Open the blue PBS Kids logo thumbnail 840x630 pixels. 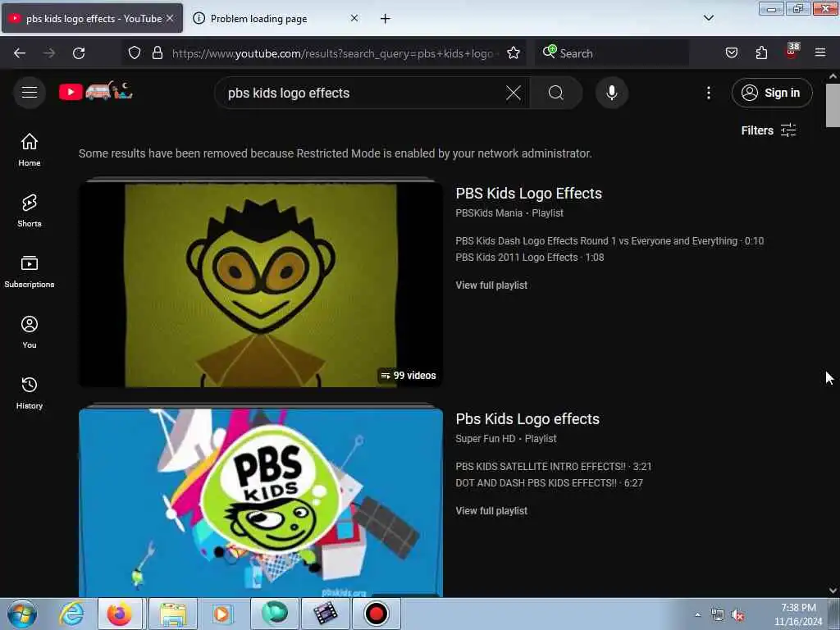(x=261, y=503)
